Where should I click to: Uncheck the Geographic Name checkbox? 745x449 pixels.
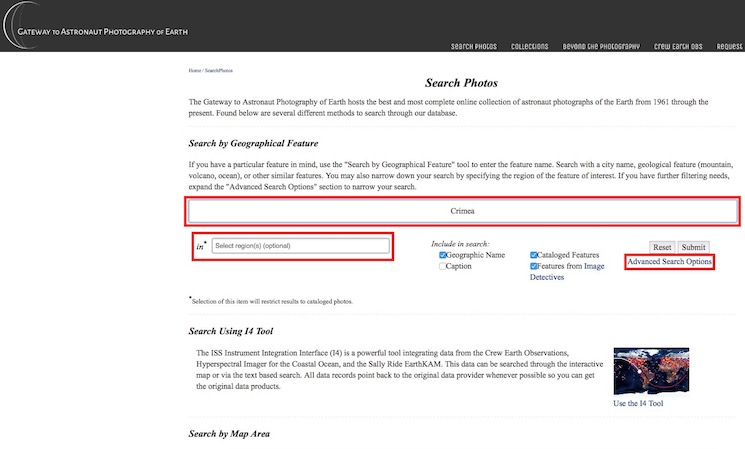[443, 255]
